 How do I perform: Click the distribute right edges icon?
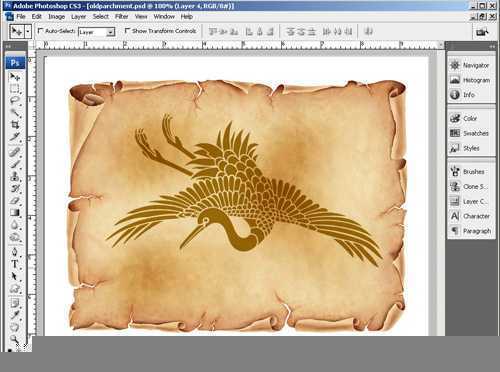click(x=348, y=32)
